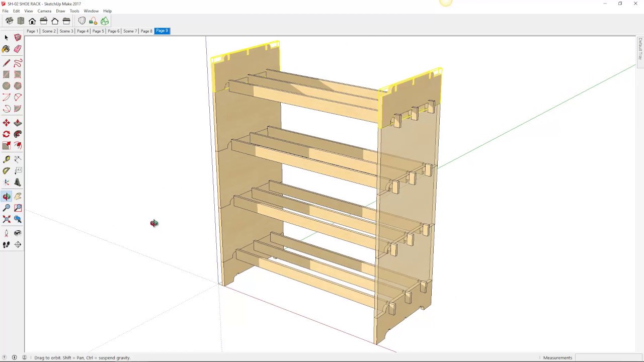Switch to Iso view house icon
The height and width of the screenshot is (362, 644).
(x=9, y=21)
